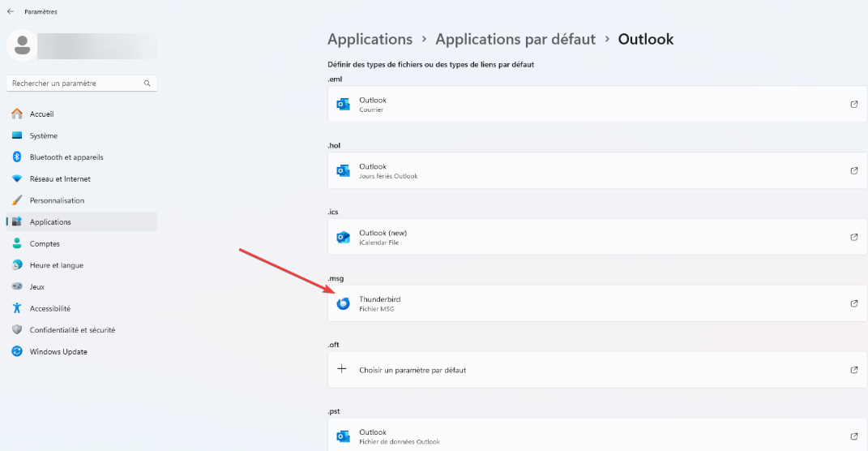Click the Outlook (new) icon for .ics
The image size is (868, 451).
[343, 237]
